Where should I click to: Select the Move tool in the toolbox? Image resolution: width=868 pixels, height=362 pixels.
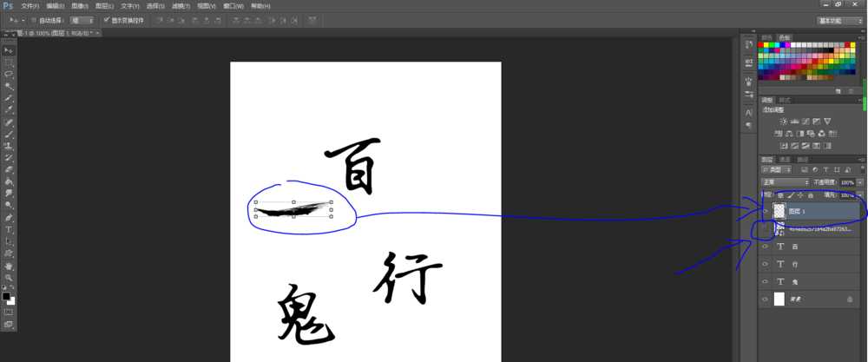tap(9, 50)
